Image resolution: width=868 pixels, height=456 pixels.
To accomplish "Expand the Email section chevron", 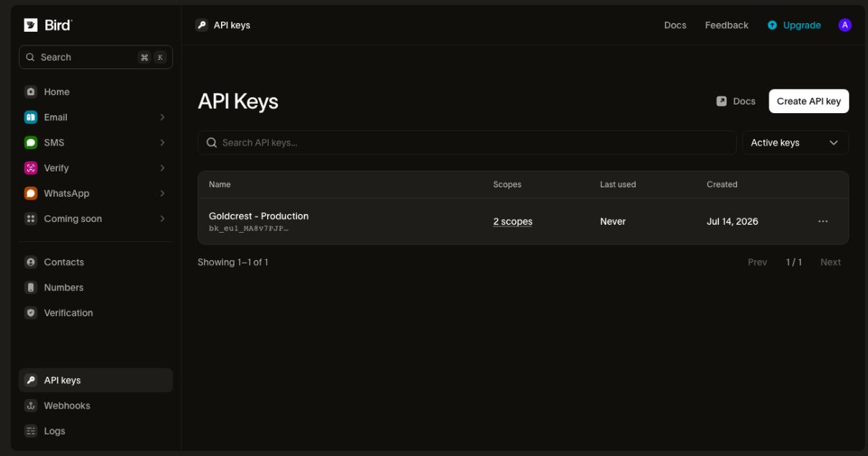I will 163,117.
